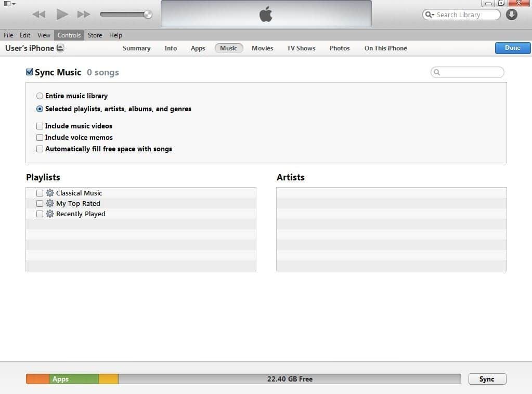Switch to the Photos tab
This screenshot has width=532, height=394.
(x=339, y=48)
